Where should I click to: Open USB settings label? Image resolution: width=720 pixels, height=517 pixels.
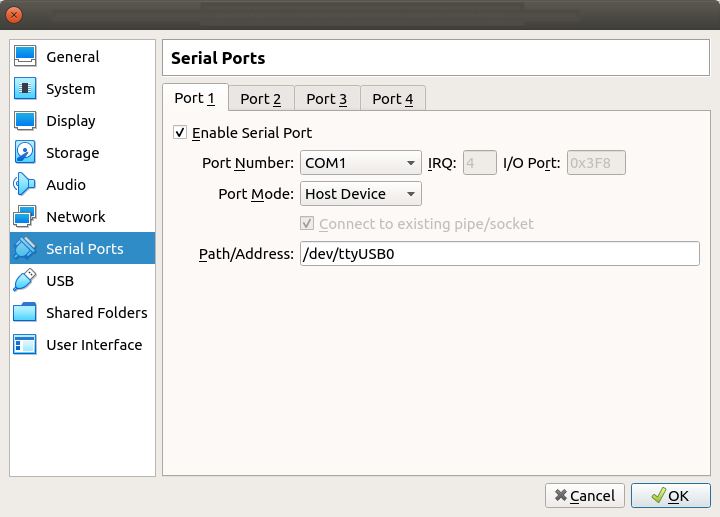(x=60, y=281)
